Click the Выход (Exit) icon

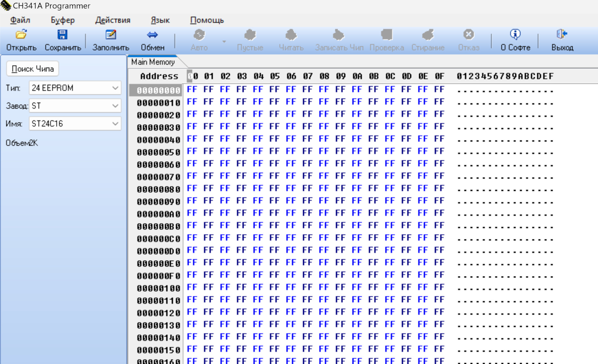[x=562, y=34]
